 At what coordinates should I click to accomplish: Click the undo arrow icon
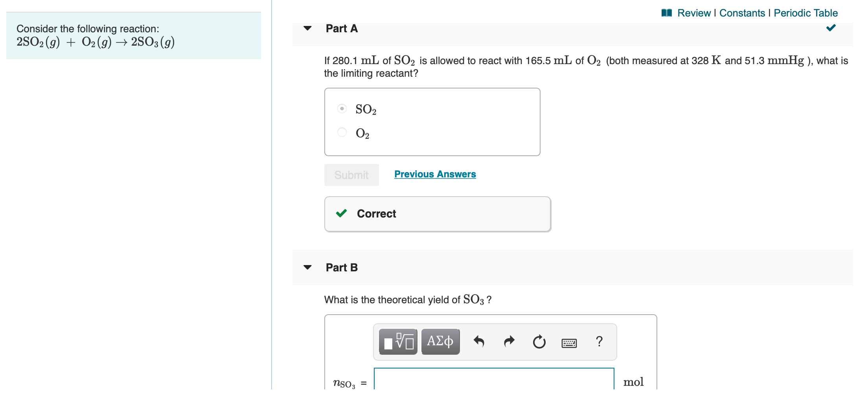(479, 341)
